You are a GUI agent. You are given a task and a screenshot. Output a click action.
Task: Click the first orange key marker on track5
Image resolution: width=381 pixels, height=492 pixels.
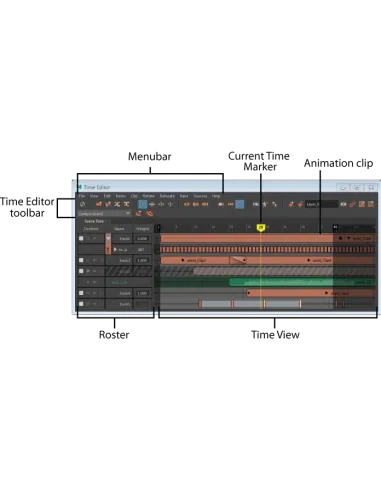coord(200,304)
